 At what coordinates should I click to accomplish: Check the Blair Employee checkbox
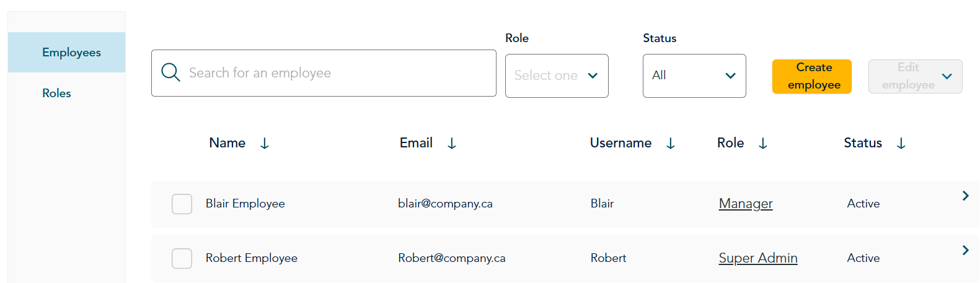tap(182, 204)
